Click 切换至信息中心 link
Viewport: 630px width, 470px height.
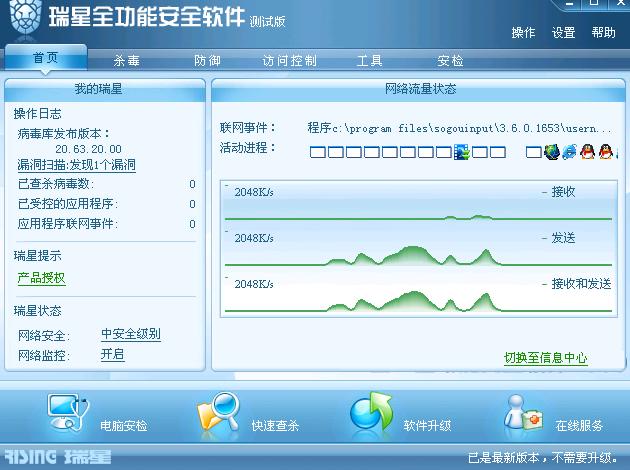point(546,358)
